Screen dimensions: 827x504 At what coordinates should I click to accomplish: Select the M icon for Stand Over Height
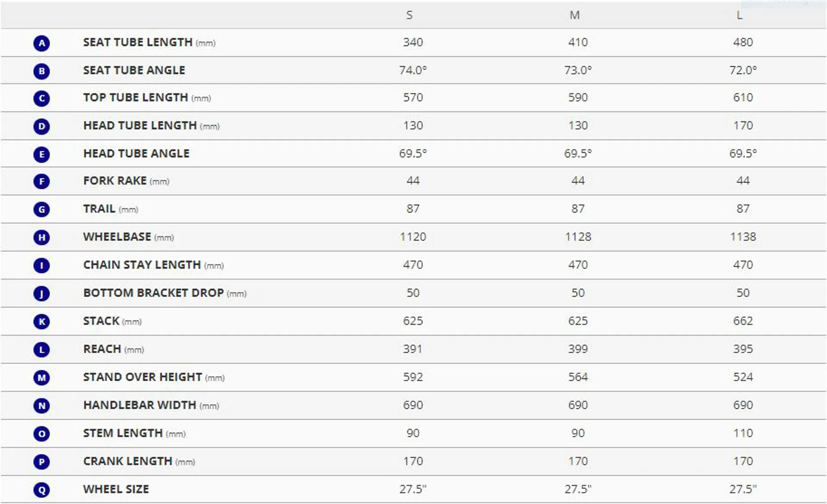pos(41,378)
